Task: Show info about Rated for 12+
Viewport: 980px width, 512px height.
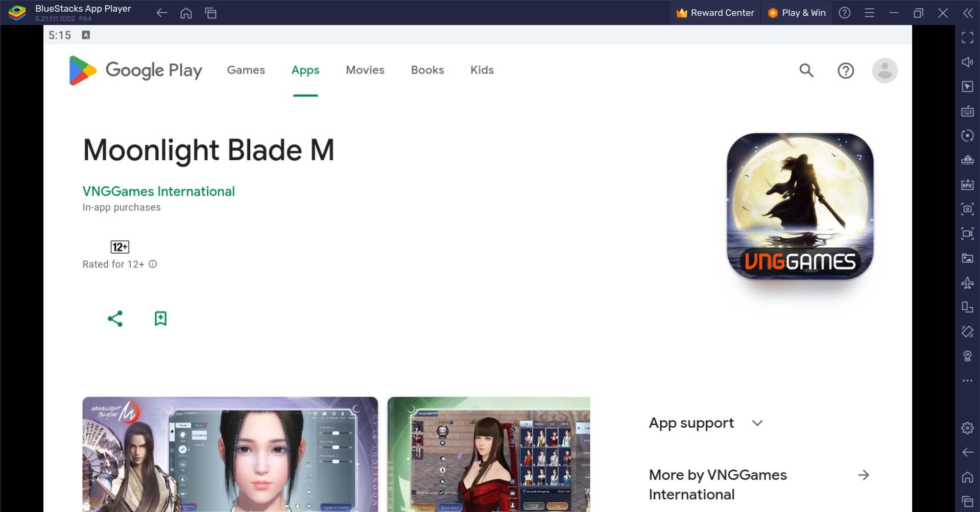Action: [153, 264]
